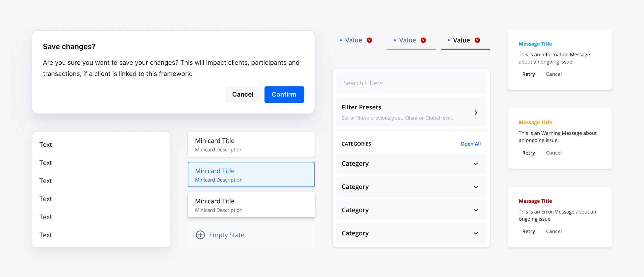Cancel the Save changes dialog
The width and height of the screenshot is (644, 277).
pyautogui.click(x=243, y=94)
